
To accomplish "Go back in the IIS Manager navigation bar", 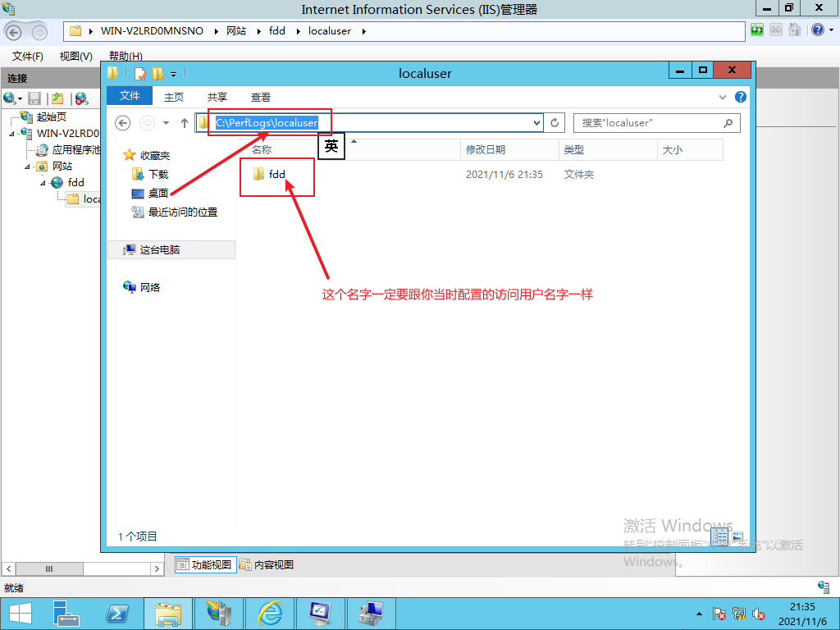I will [14, 32].
